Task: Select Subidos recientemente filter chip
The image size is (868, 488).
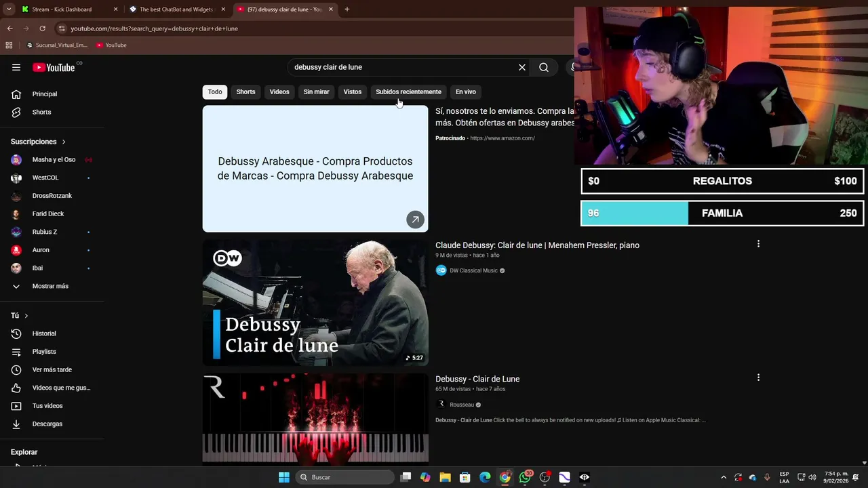Action: 408,91
